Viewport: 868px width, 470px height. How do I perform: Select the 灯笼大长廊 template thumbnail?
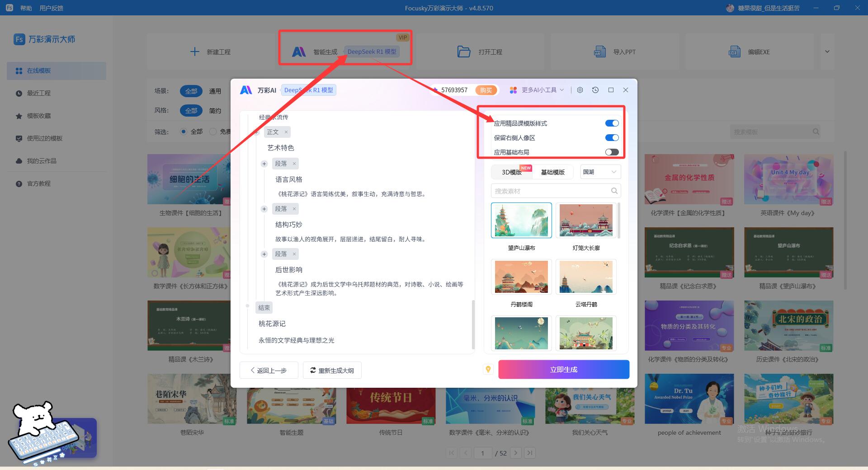tap(586, 220)
